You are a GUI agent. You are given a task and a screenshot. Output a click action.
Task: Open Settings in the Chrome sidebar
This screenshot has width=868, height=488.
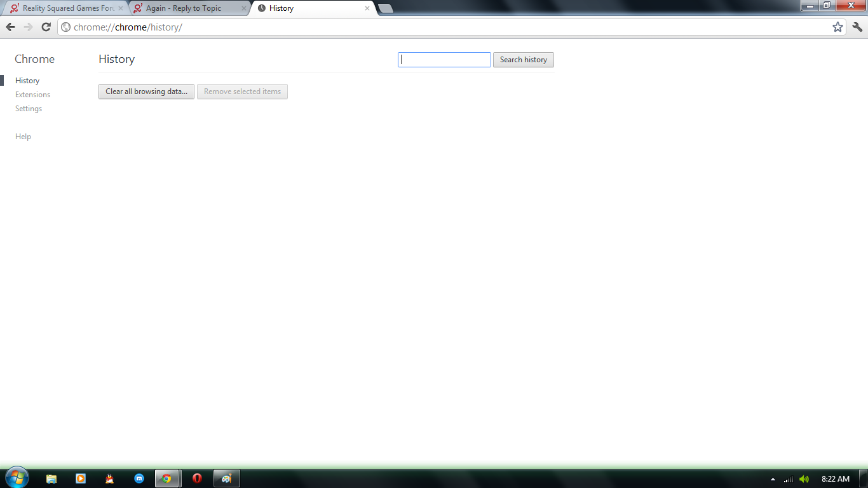click(29, 109)
